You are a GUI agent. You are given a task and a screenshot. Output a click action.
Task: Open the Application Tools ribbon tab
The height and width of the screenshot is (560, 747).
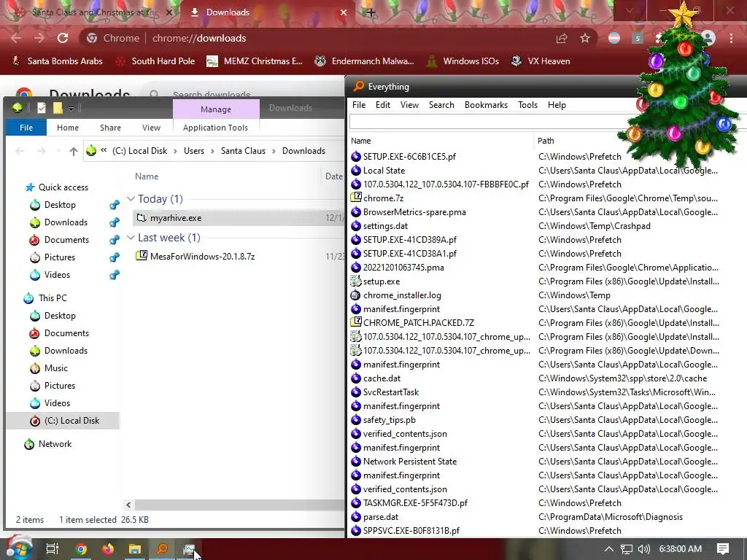(215, 128)
